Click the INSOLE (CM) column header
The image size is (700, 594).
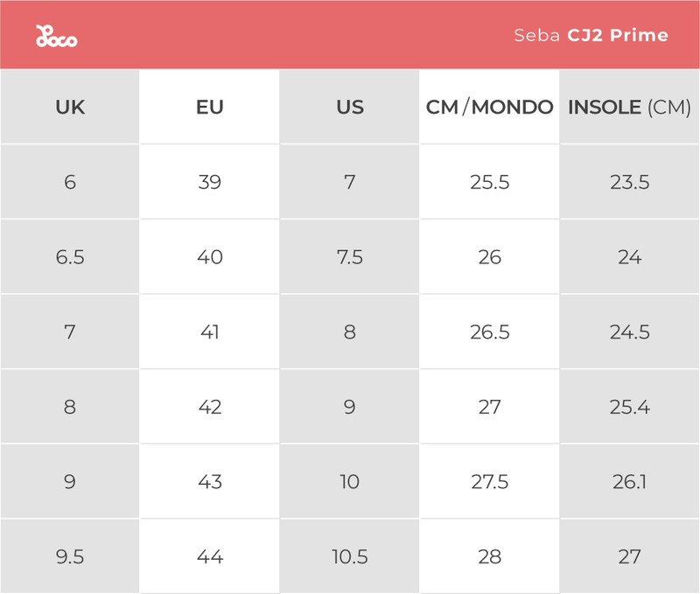click(629, 108)
